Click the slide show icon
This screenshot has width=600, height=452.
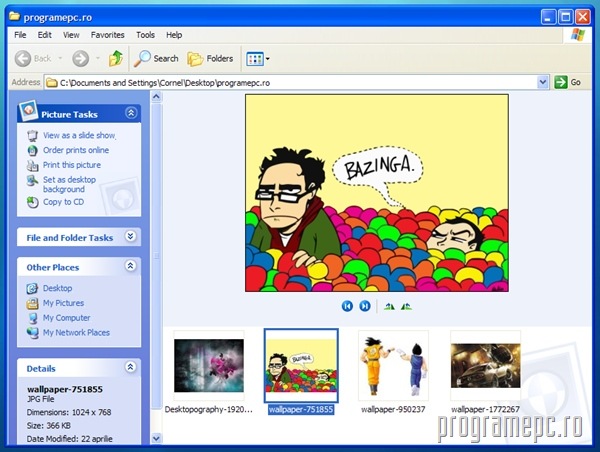(33, 135)
